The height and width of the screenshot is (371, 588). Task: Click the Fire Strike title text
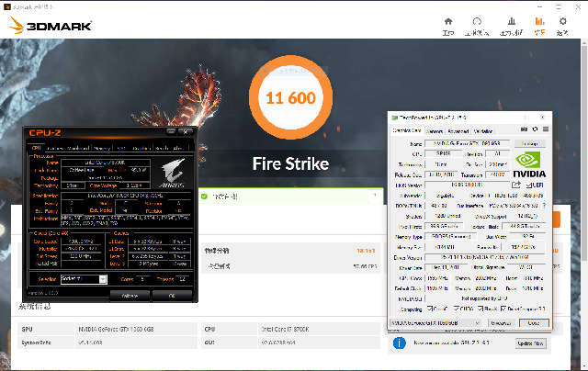pyautogui.click(x=290, y=163)
